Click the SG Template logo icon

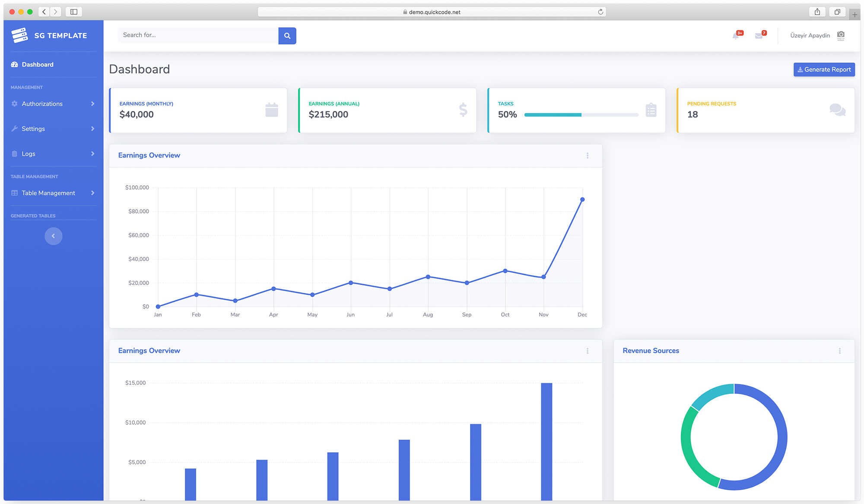19,35
